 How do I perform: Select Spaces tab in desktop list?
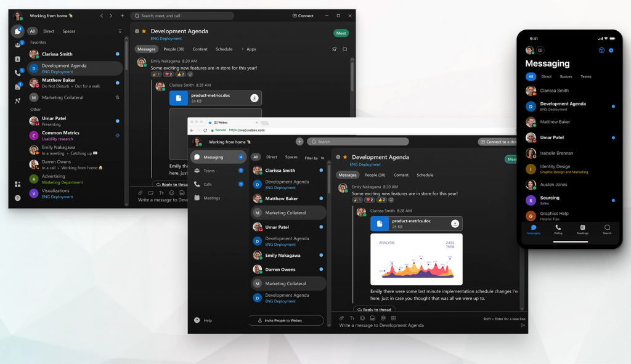69,31
